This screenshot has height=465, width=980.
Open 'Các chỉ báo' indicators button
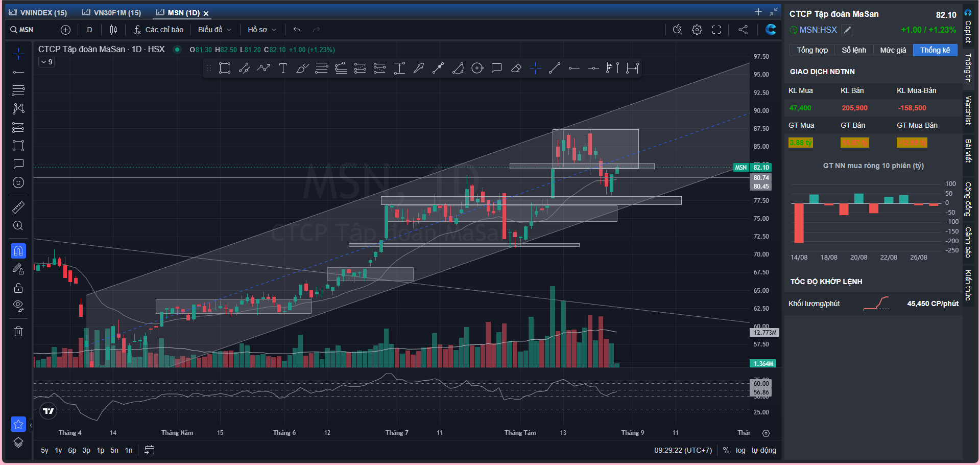point(158,30)
